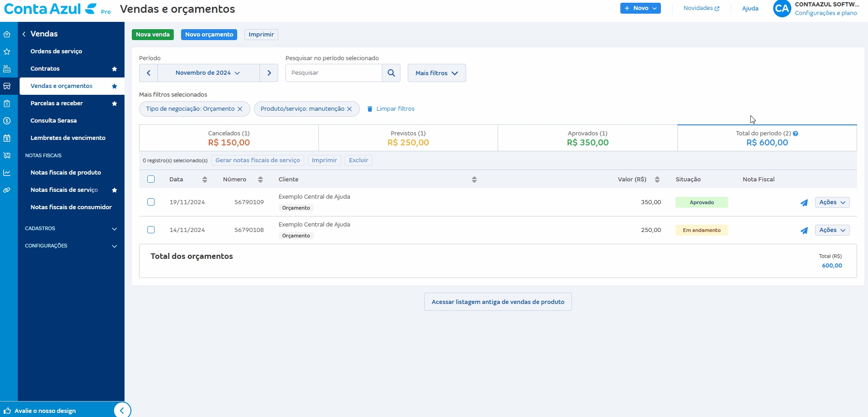Open the home icon in left rail
This screenshot has height=417, width=868.
point(7,34)
